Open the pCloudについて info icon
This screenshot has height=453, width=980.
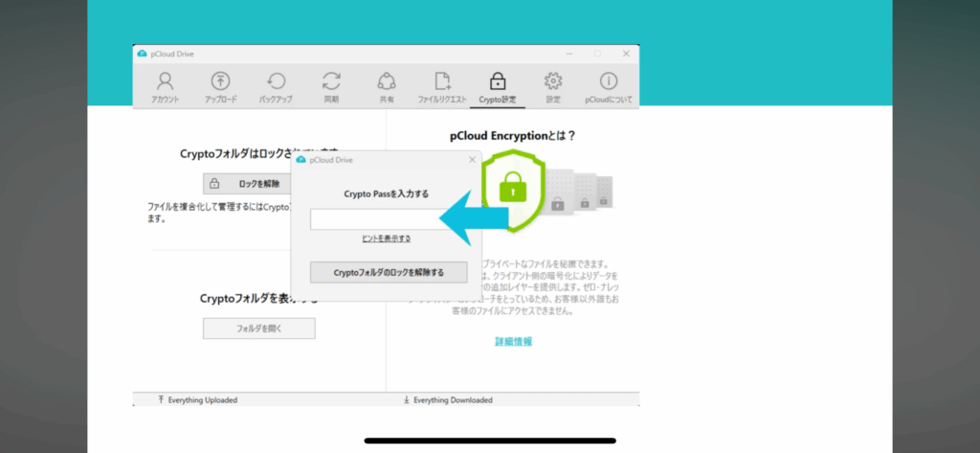coord(609,87)
